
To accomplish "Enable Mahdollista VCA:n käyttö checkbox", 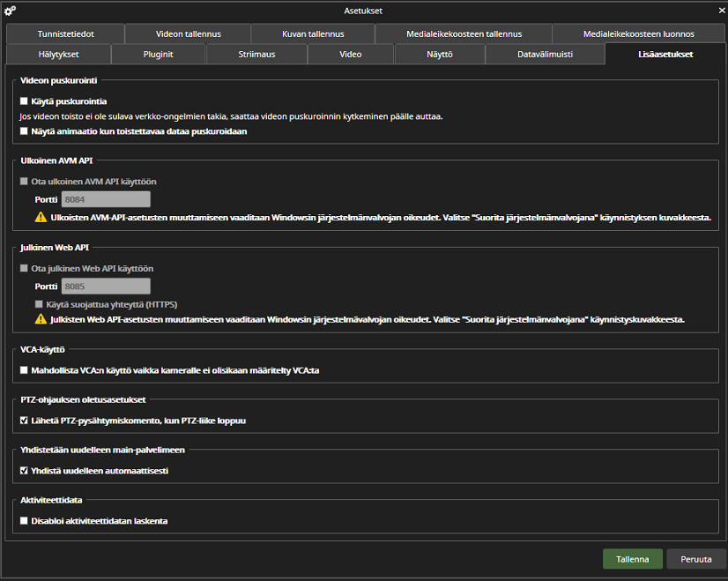I will pos(24,370).
